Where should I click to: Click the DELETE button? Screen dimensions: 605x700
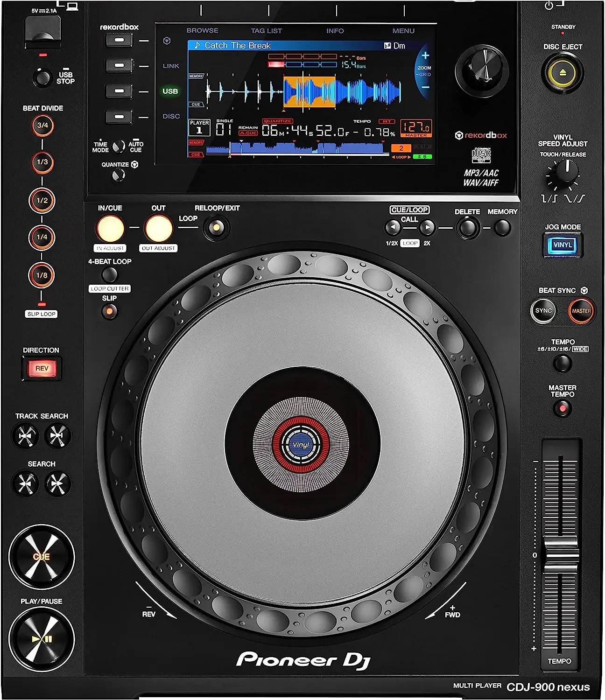tap(467, 228)
